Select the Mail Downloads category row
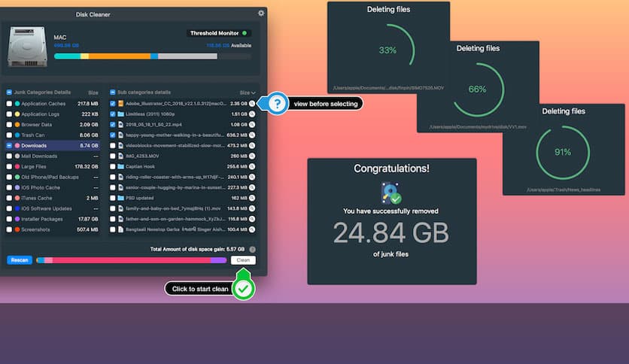This screenshot has width=629, height=364. pyautogui.click(x=52, y=156)
